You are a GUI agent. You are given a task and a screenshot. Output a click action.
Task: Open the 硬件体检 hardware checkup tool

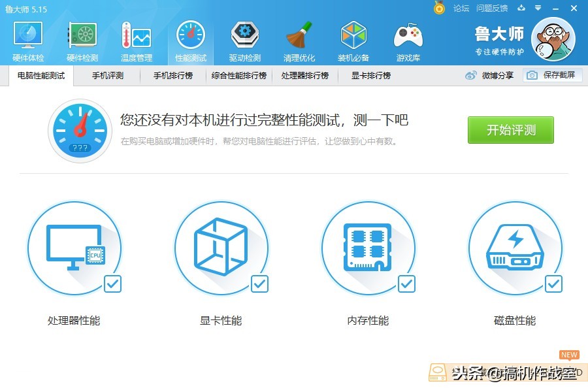(27, 39)
